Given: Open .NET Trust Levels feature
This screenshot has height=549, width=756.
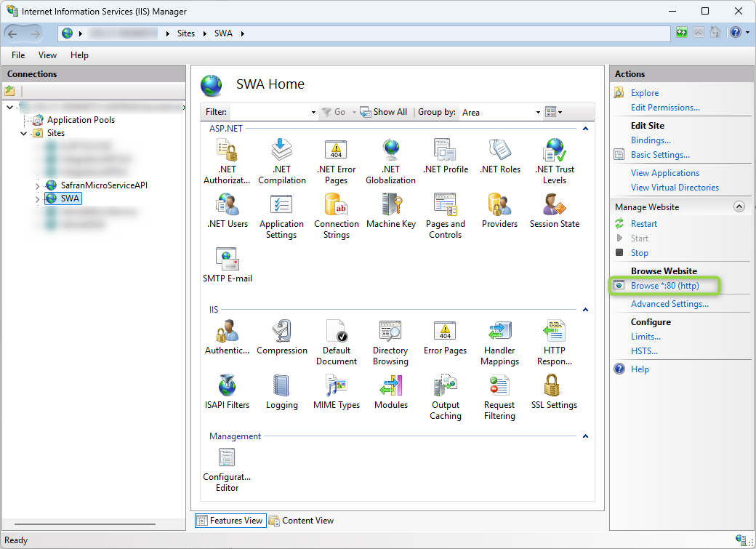Looking at the screenshot, I should pos(555,161).
